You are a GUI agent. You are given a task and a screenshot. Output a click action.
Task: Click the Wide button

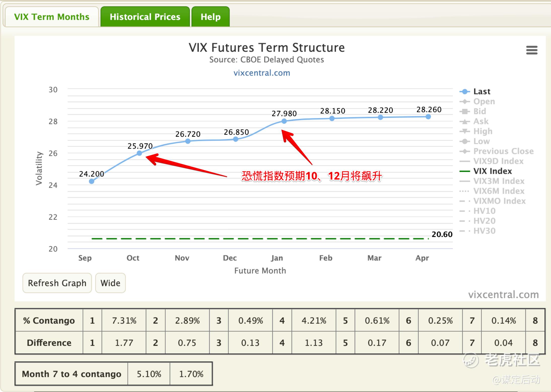[x=110, y=283]
